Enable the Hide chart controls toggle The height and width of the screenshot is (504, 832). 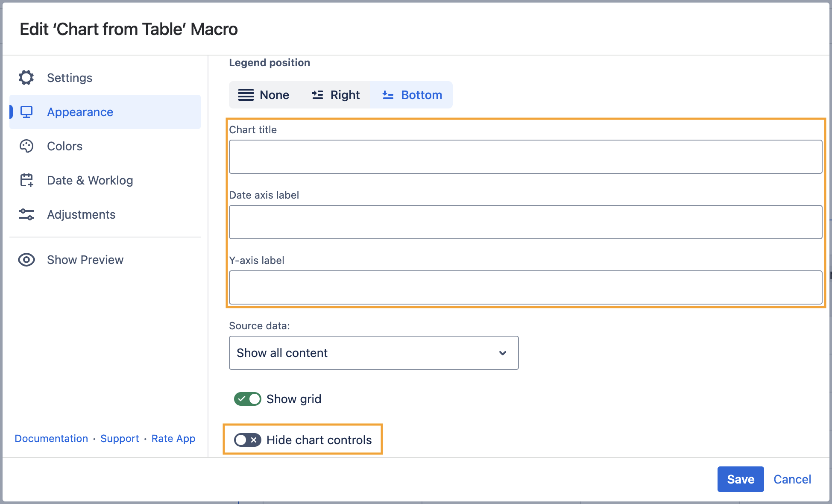click(248, 440)
